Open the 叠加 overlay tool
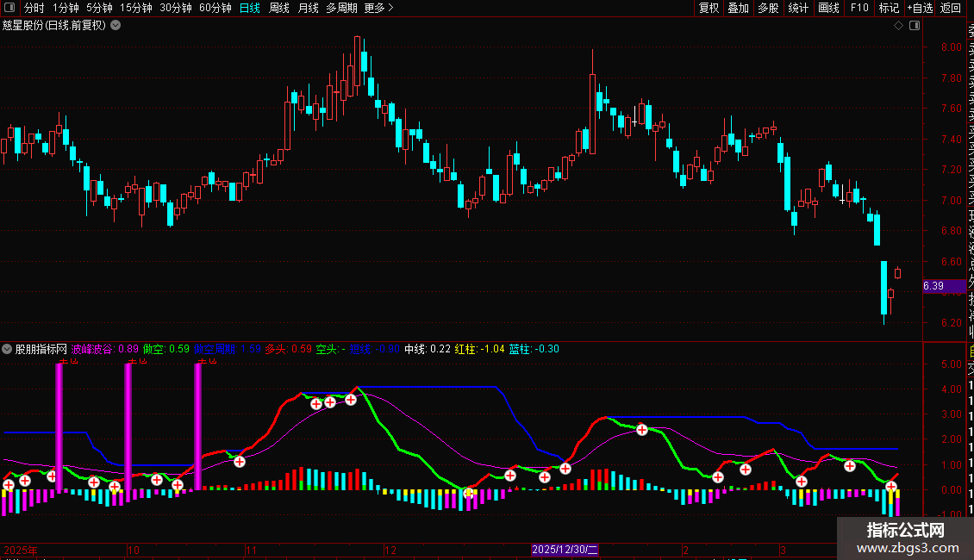The width and height of the screenshot is (974, 560). click(x=738, y=8)
